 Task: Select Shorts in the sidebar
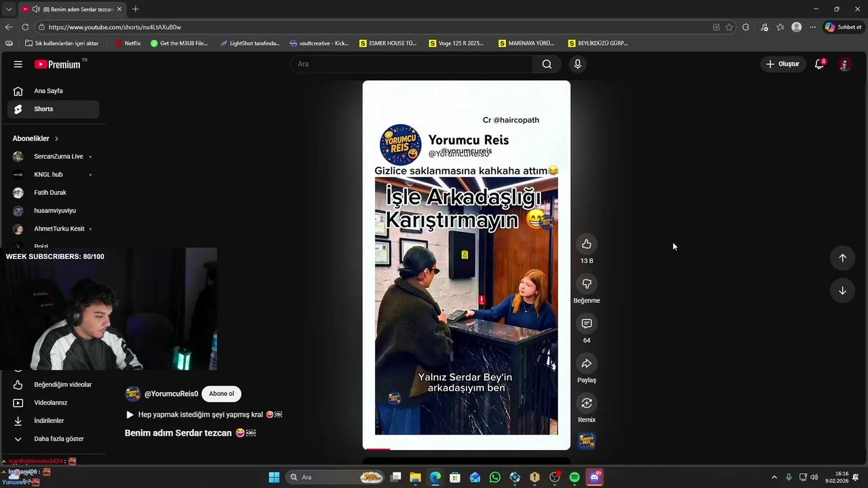[53, 109]
